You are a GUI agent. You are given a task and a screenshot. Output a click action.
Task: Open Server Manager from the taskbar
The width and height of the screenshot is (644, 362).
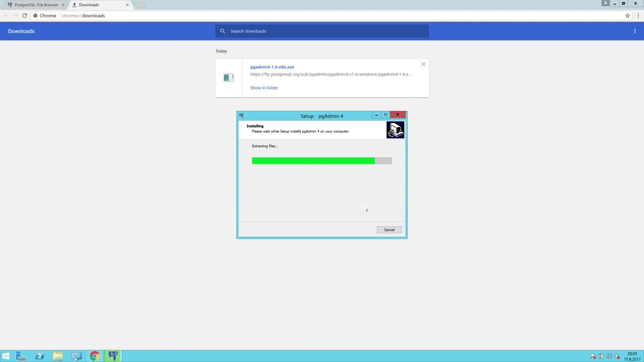click(21, 356)
